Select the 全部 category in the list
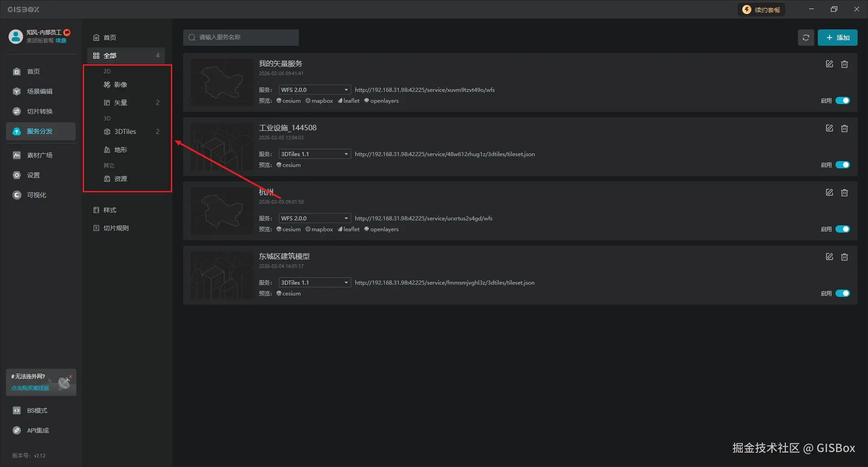This screenshot has height=467, width=868. (x=111, y=55)
